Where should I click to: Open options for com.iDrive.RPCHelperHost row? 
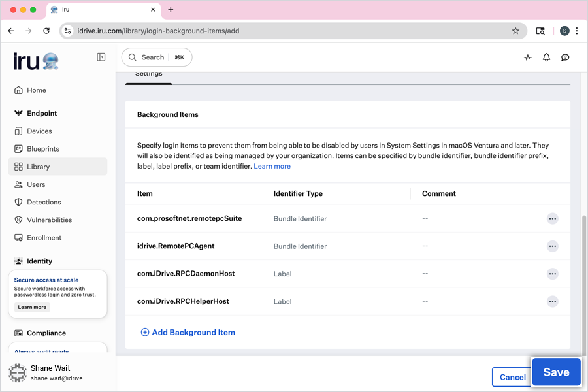tap(553, 301)
